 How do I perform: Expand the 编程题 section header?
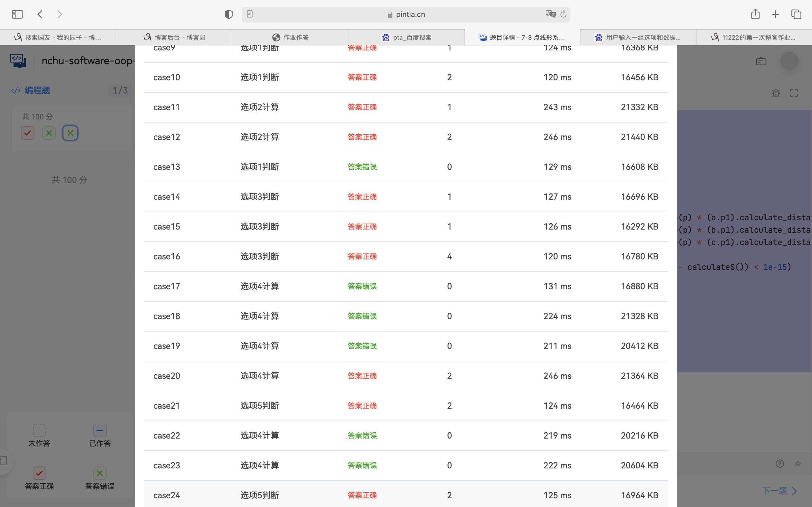(37, 90)
